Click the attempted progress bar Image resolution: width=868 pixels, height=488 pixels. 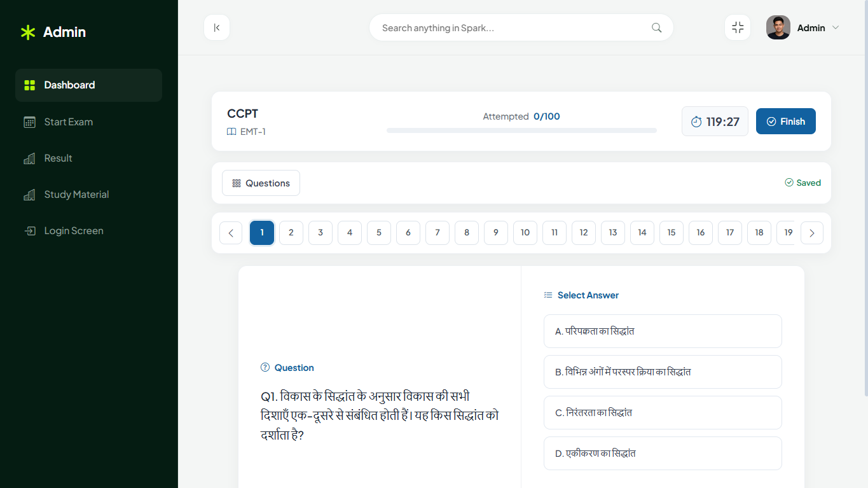tap(521, 130)
